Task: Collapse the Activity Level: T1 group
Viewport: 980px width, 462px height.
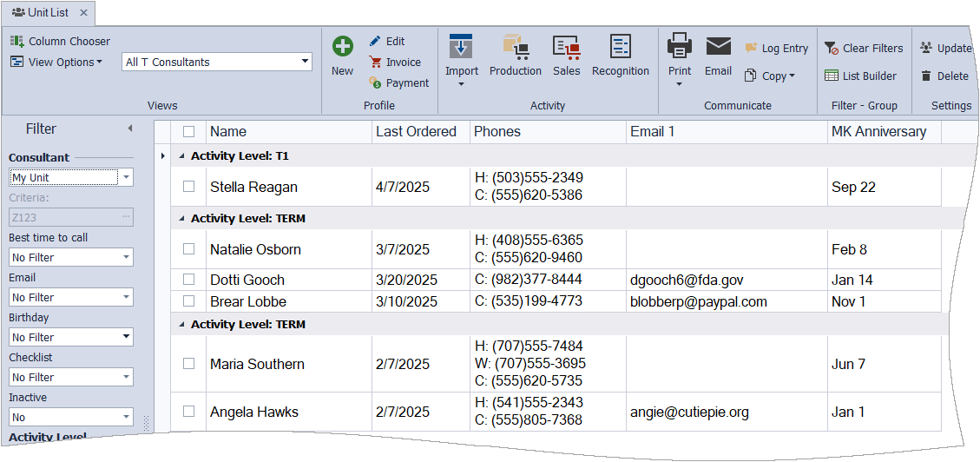Action: pyautogui.click(x=181, y=156)
